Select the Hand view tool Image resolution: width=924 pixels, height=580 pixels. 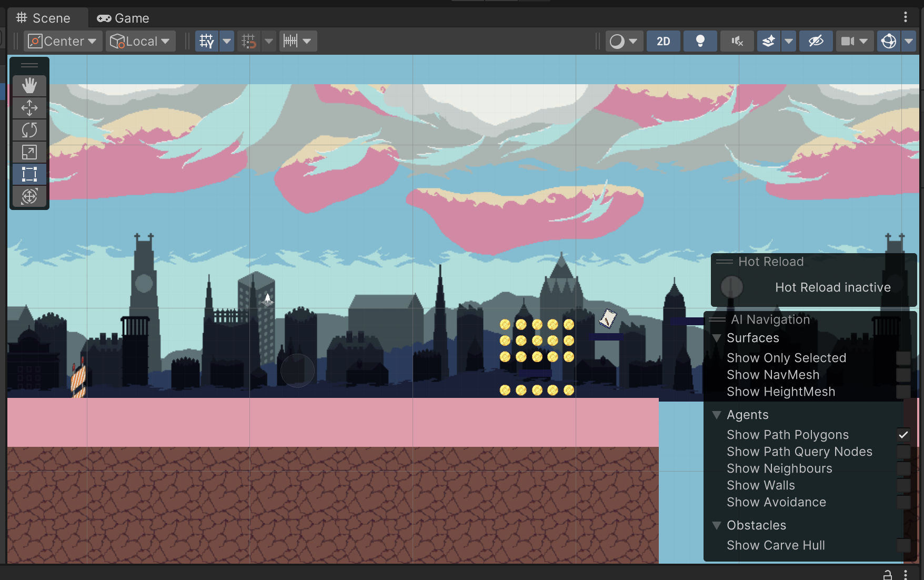point(29,86)
